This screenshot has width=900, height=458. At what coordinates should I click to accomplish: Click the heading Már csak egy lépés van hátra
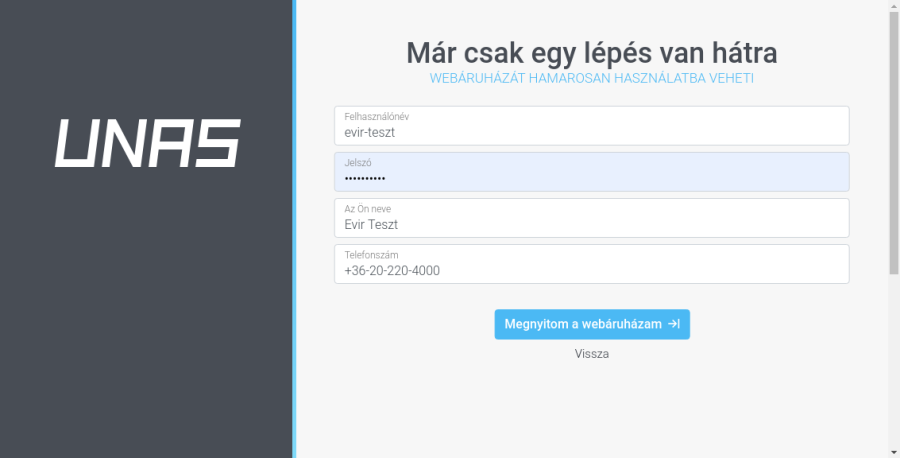pos(591,52)
